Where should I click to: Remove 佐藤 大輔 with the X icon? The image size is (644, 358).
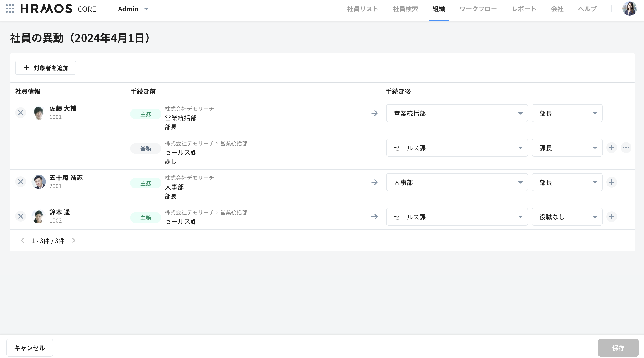[21, 113]
